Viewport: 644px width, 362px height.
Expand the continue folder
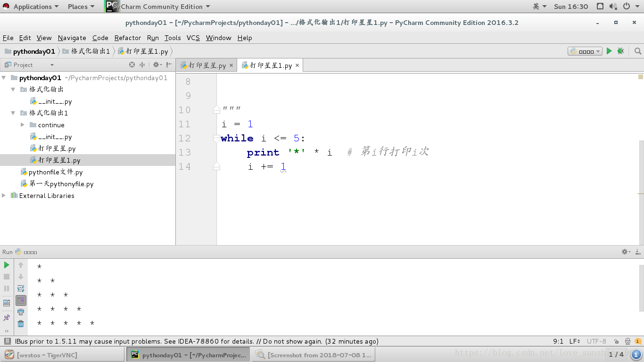coord(23,125)
